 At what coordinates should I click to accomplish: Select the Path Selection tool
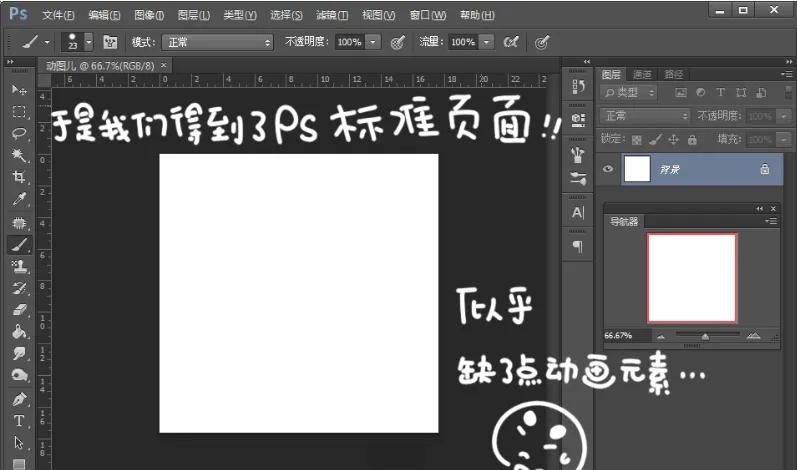click(19, 443)
